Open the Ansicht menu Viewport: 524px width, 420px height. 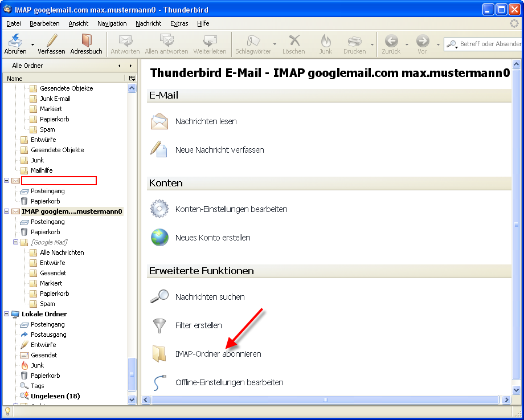pos(79,23)
